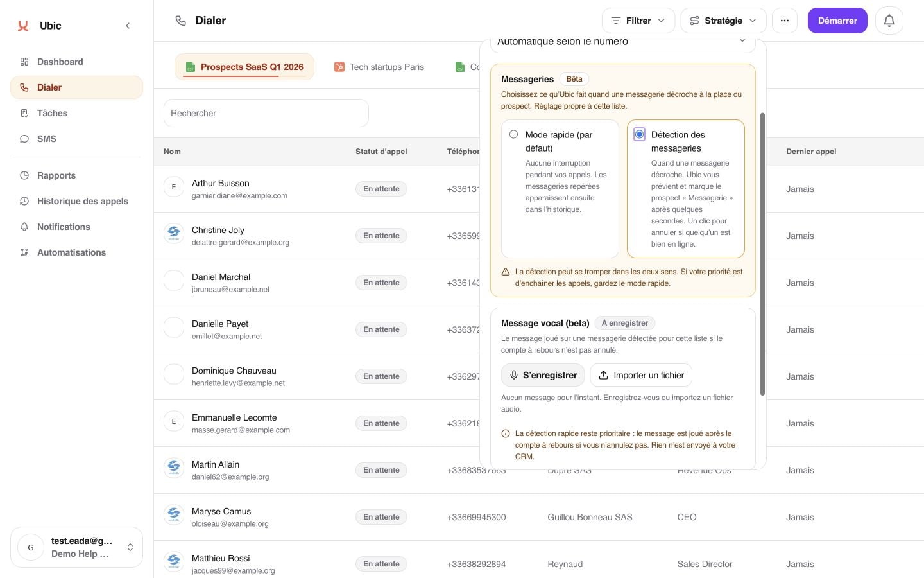
Task: Click Importer un fichier button
Action: 641,375
